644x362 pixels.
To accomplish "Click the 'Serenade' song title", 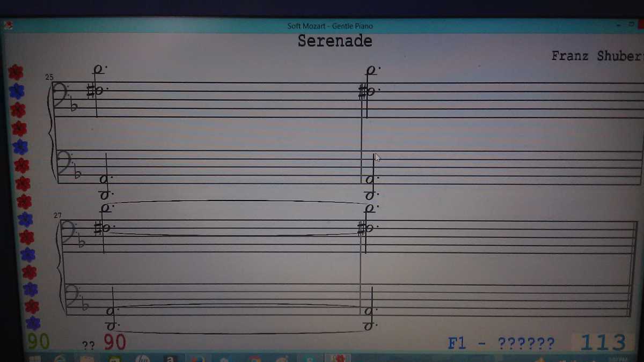I will pyautogui.click(x=335, y=41).
